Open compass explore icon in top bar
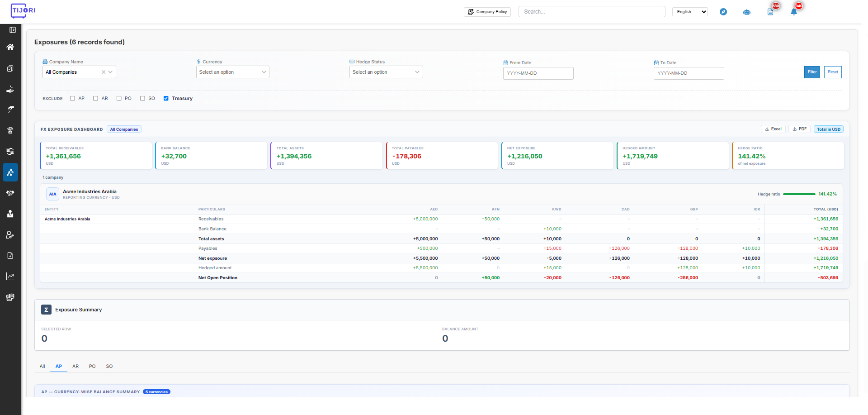 point(723,12)
